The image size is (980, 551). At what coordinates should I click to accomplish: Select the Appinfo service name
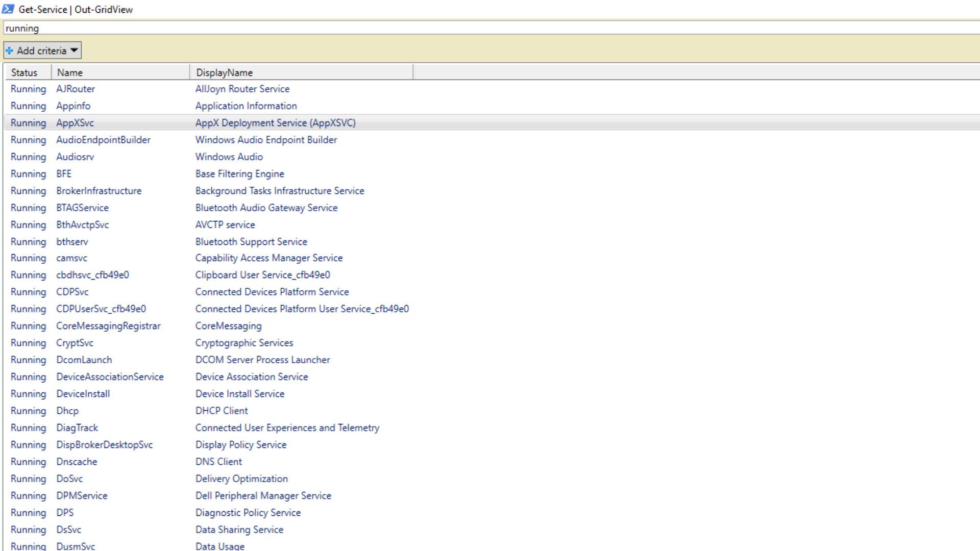pos(73,106)
